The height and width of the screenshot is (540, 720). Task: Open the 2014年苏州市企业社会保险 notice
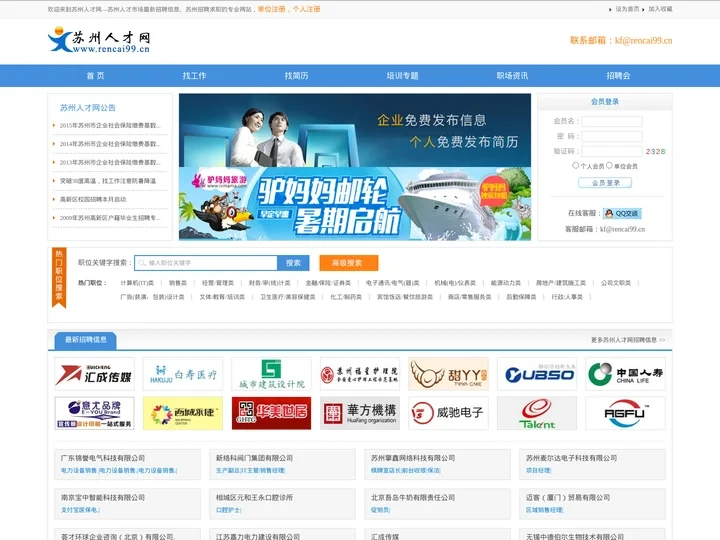coord(110,144)
